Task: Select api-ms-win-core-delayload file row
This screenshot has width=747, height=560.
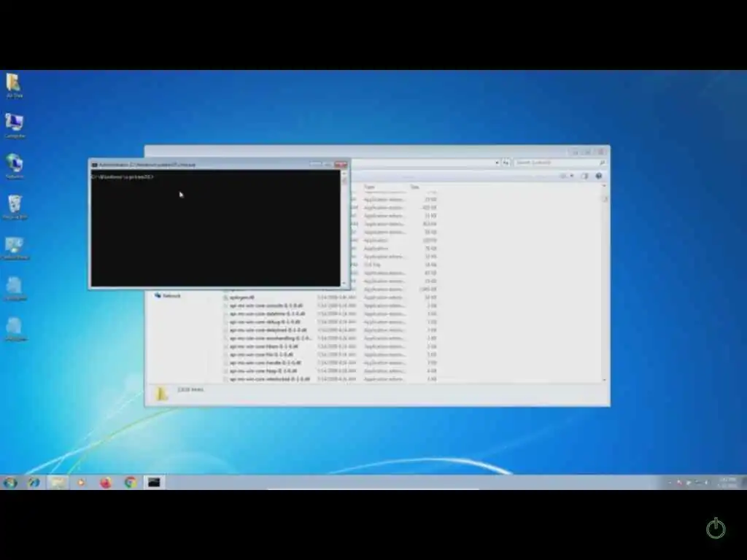Action: (x=330, y=330)
